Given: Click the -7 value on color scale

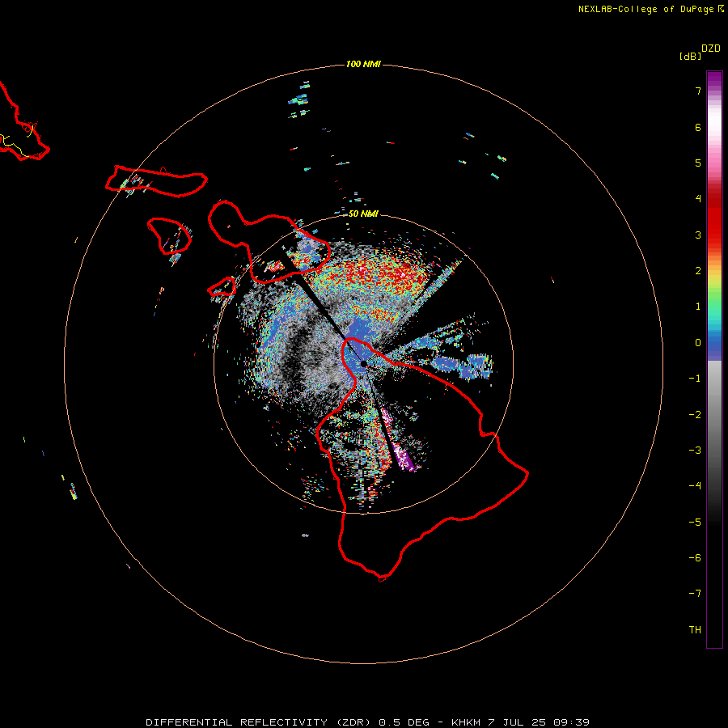Looking at the screenshot, I should tap(695, 594).
